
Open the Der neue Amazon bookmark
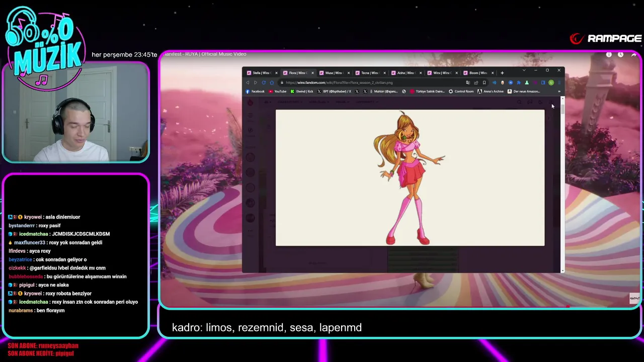pyautogui.click(x=524, y=92)
